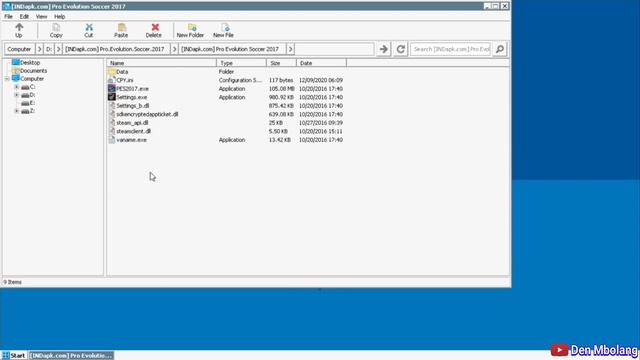
Task: Expand the chevron after Computer breadcrumb
Action: coord(39,49)
